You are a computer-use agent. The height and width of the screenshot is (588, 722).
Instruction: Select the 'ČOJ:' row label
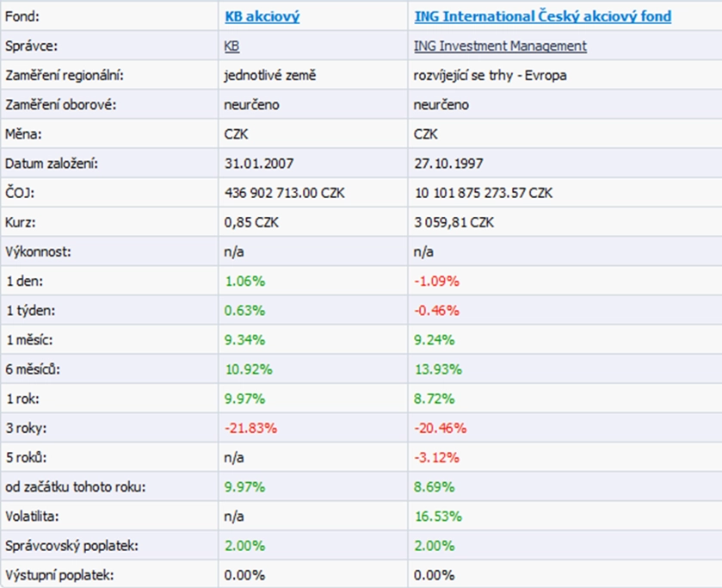click(x=20, y=193)
